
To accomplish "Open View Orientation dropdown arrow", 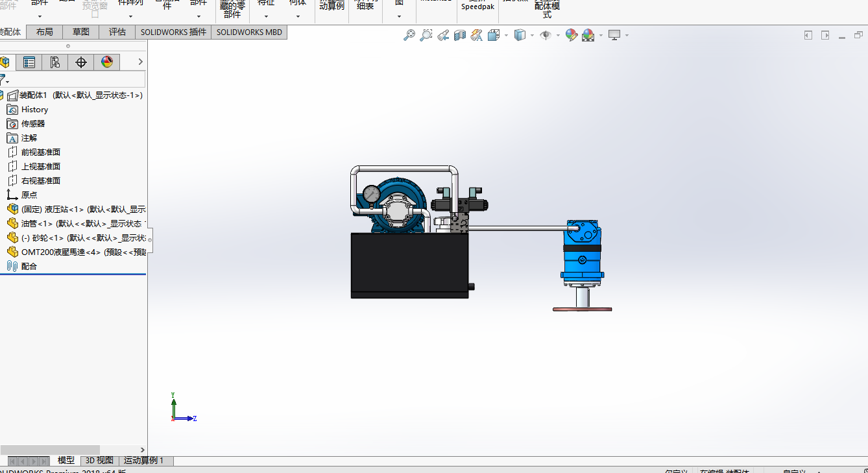I will pos(506,36).
